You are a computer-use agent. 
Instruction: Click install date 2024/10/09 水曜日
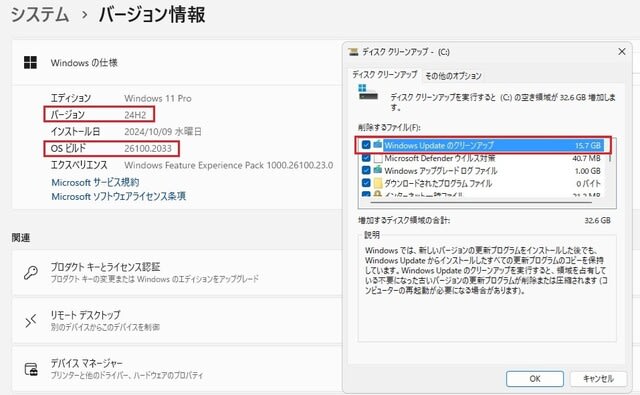(x=162, y=131)
